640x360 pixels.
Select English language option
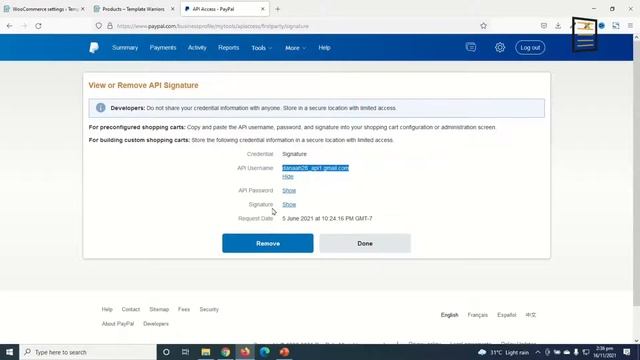tap(449, 315)
